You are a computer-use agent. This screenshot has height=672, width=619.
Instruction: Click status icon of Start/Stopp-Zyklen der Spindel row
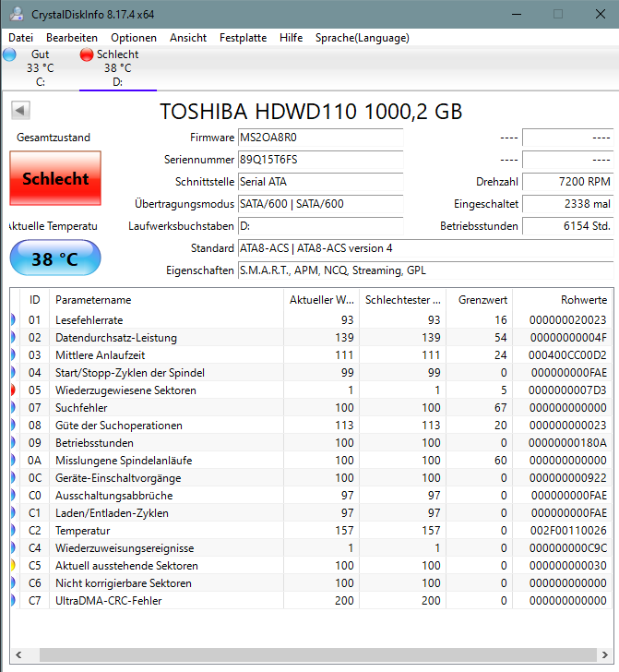click(13, 372)
